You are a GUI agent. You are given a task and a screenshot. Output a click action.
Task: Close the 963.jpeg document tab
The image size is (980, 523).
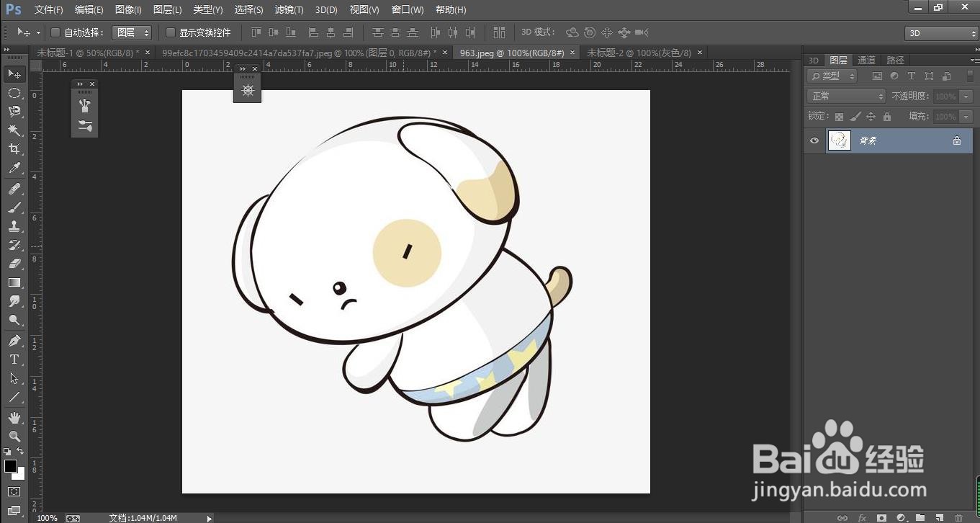click(573, 53)
